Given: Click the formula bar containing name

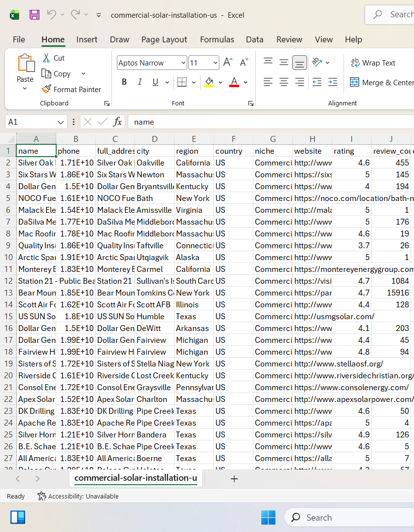Looking at the screenshot, I should click(x=271, y=122).
